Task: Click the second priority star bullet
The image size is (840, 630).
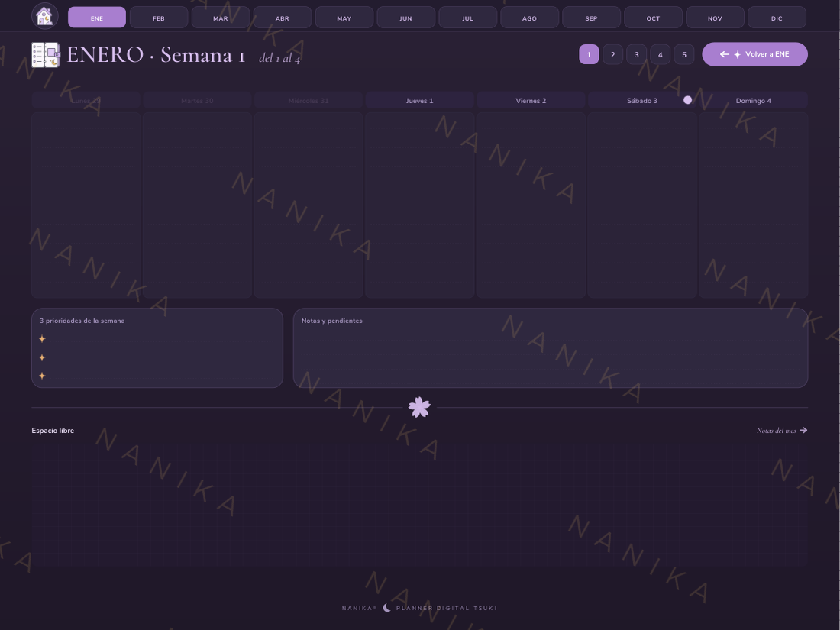Action: click(42, 357)
